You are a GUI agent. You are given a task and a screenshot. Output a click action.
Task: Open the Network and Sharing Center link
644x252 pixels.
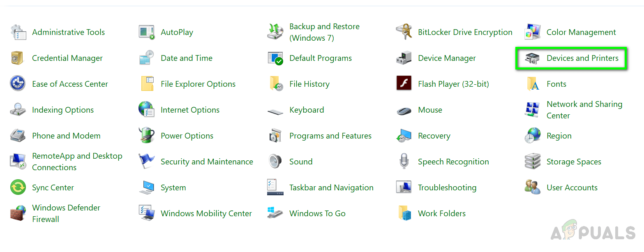[584, 110]
